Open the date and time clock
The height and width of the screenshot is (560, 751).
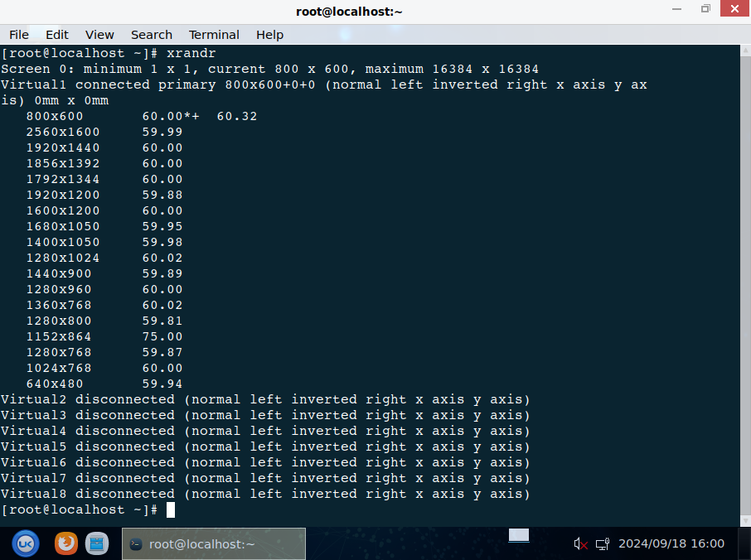(x=671, y=544)
